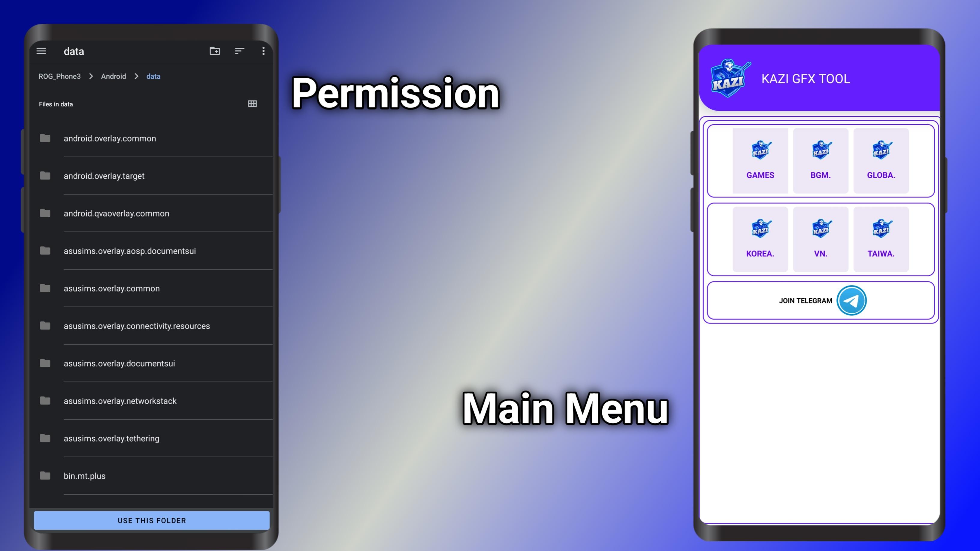
Task: Click the hamburger menu in file browser
Action: pos(42,50)
